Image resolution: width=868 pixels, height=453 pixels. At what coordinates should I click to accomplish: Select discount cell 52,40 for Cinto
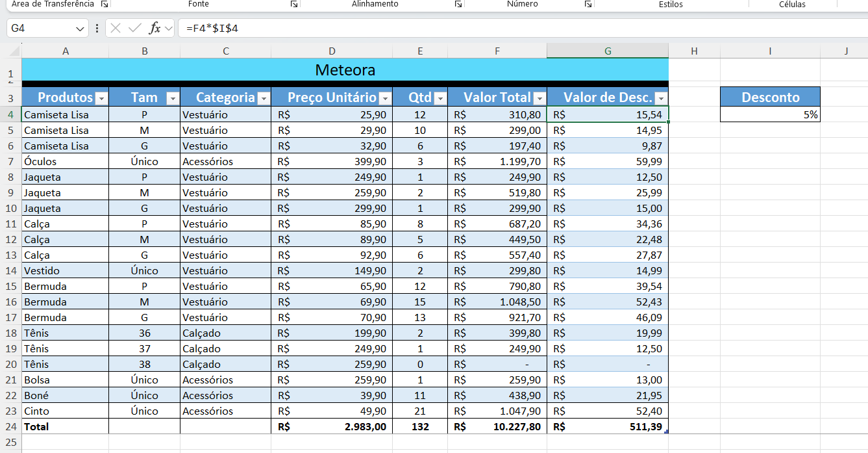pyautogui.click(x=608, y=411)
